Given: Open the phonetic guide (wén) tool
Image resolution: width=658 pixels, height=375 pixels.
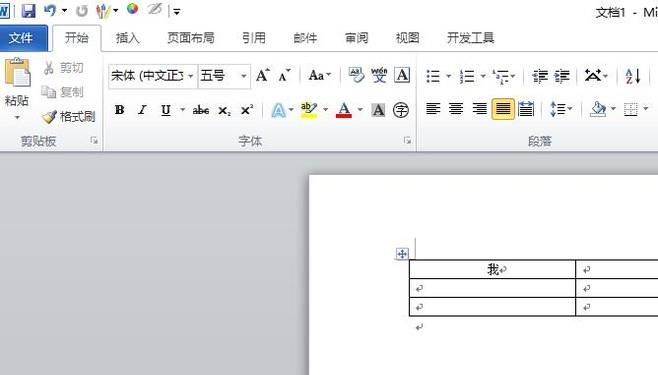Looking at the screenshot, I should [379, 76].
